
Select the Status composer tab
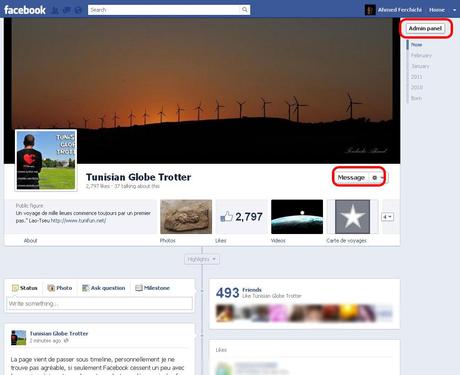click(25, 288)
